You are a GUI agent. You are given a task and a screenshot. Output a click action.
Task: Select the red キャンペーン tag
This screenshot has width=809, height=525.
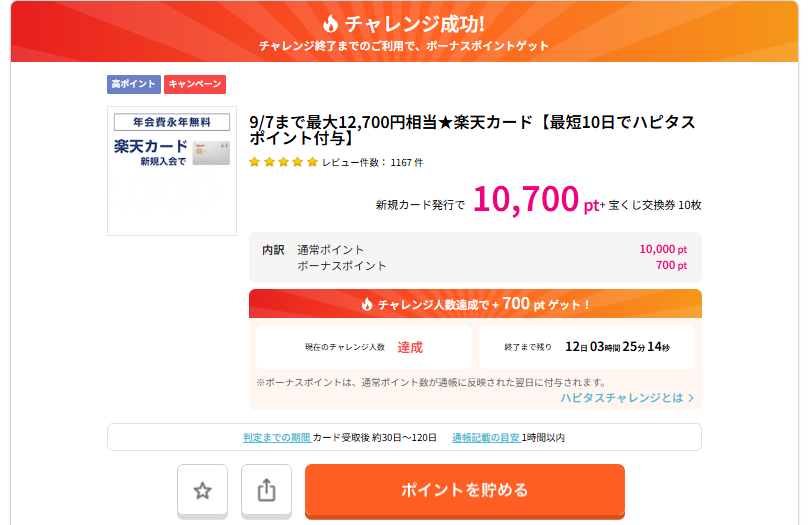coord(195,85)
